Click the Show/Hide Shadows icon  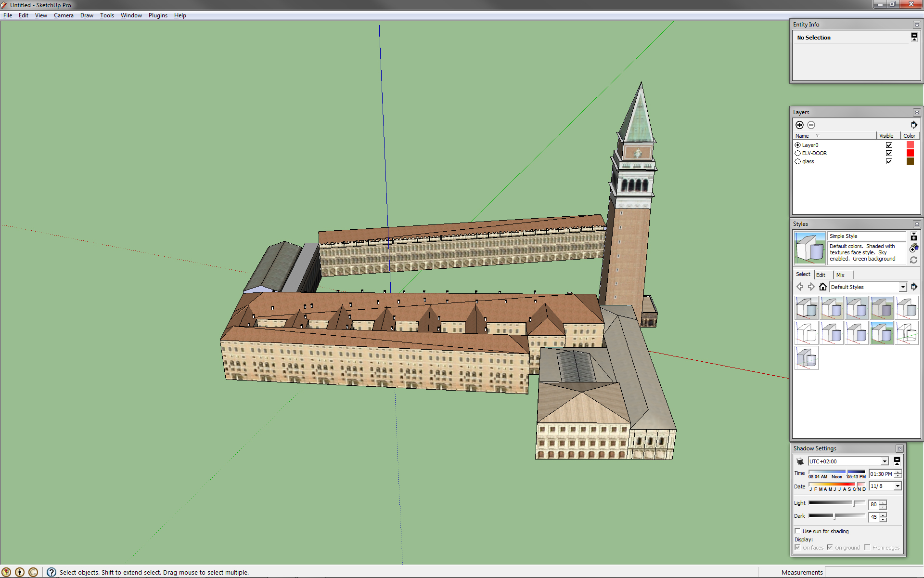[800, 461]
